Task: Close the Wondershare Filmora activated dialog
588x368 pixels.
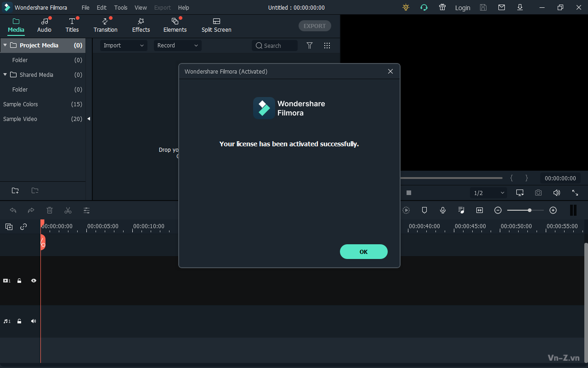Action: point(390,71)
